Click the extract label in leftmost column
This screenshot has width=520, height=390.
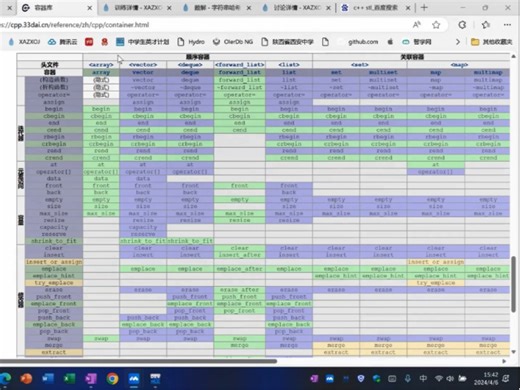click(54, 352)
